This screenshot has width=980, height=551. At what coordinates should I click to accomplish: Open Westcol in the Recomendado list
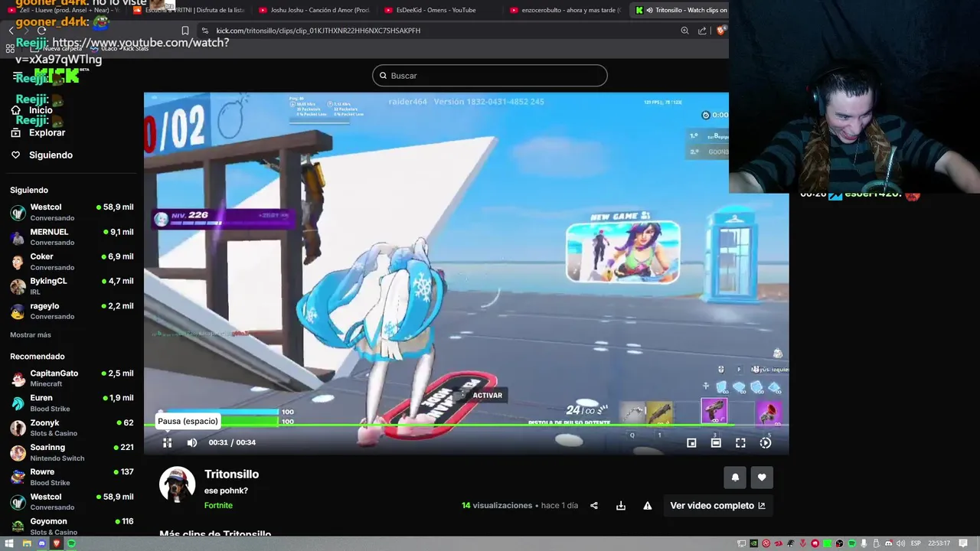72,501
